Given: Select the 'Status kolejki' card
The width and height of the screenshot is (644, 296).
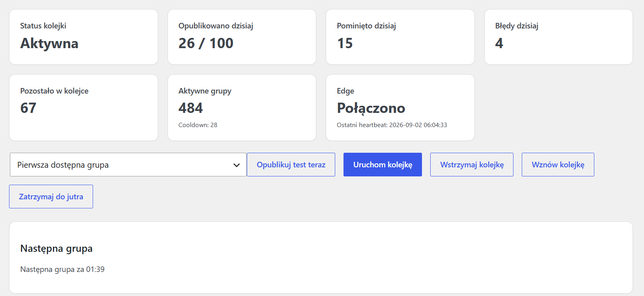Looking at the screenshot, I should 84,37.
